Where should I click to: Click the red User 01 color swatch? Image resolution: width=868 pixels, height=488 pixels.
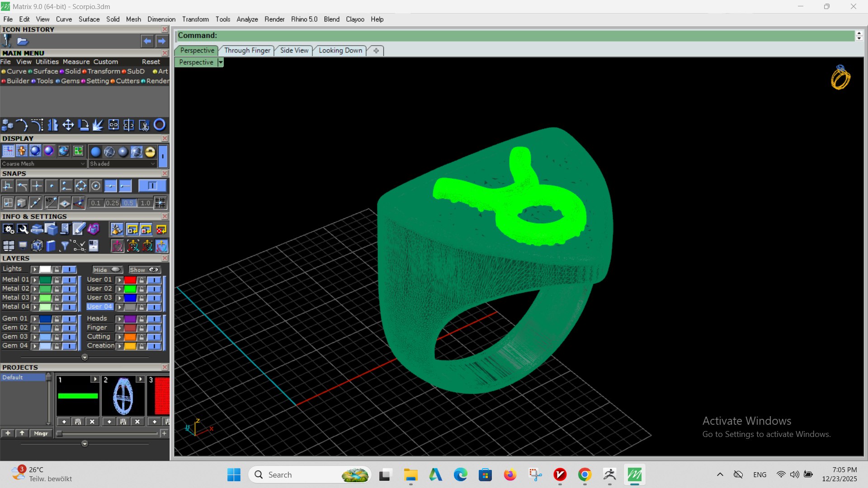point(130,280)
